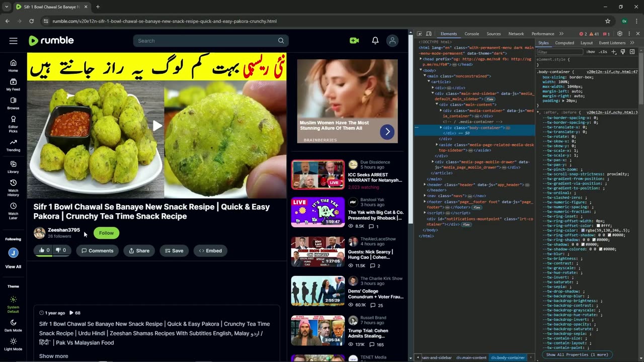Open Watch History in sidebar

13,187
